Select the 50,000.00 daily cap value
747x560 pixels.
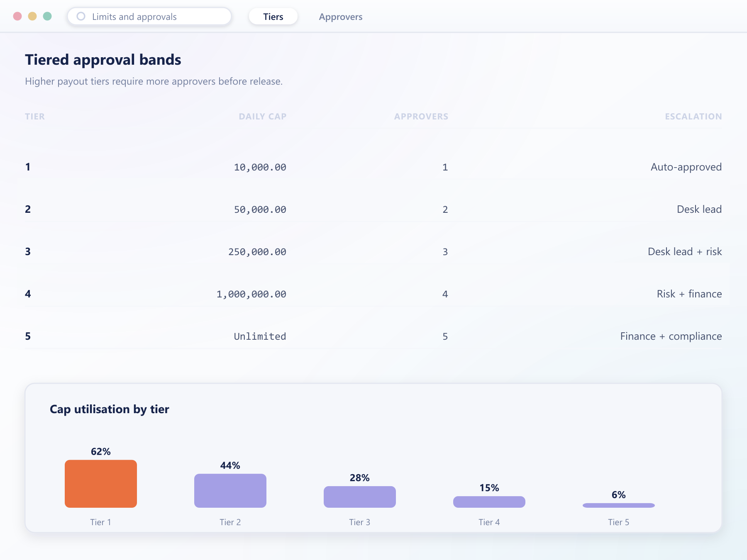pos(260,209)
